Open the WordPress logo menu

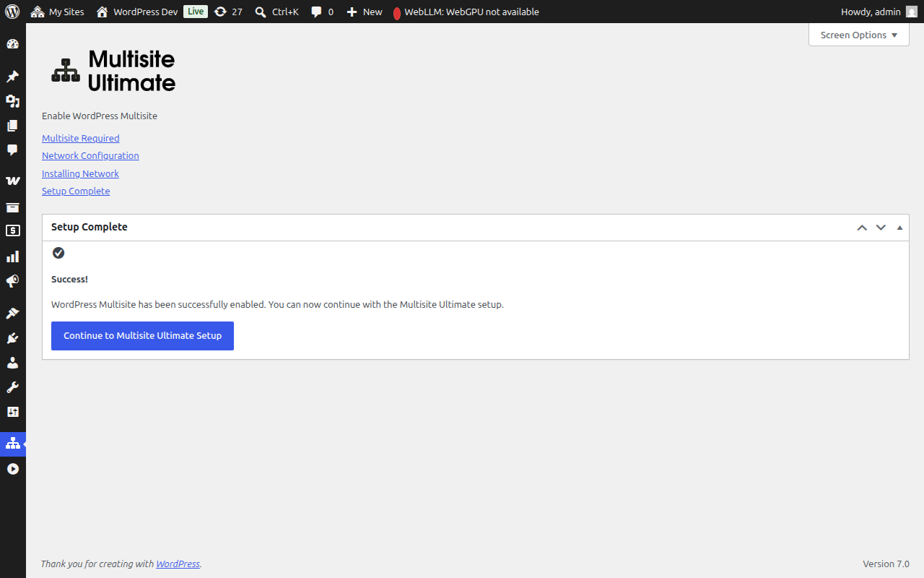point(12,12)
